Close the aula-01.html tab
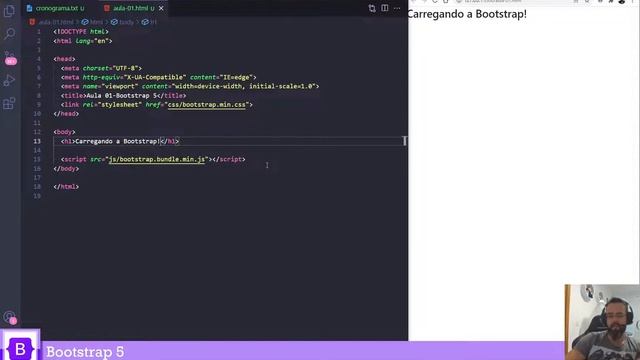 161,8
